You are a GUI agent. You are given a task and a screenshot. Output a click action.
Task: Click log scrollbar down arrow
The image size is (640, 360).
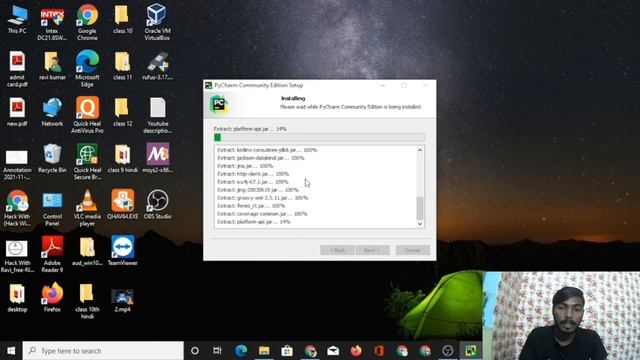420,224
